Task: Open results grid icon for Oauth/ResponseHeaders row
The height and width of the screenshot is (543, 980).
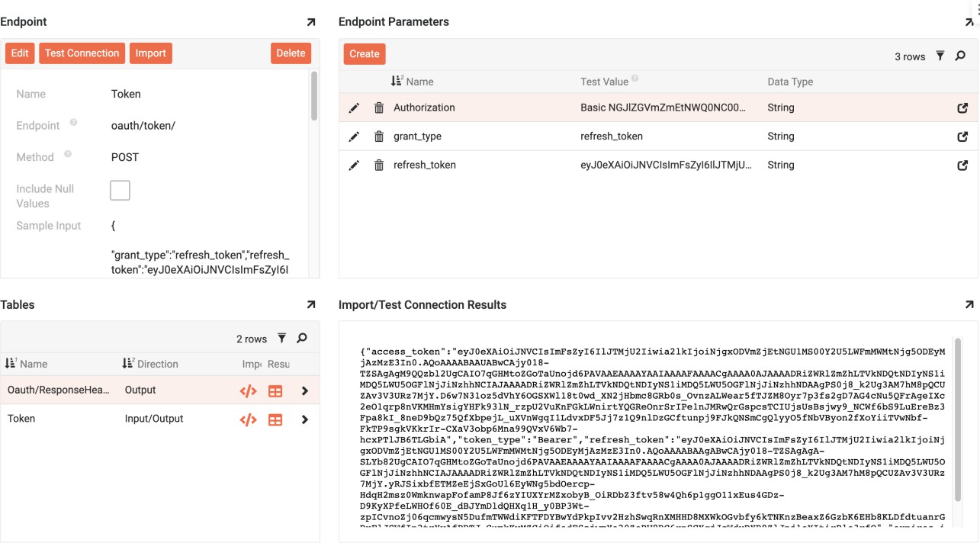Action: (x=275, y=390)
